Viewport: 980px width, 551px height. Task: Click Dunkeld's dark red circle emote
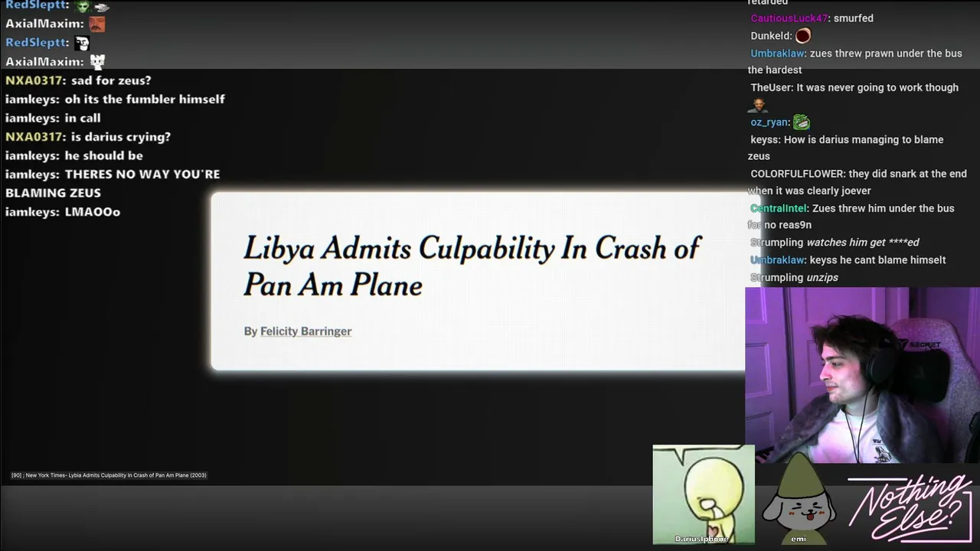802,35
